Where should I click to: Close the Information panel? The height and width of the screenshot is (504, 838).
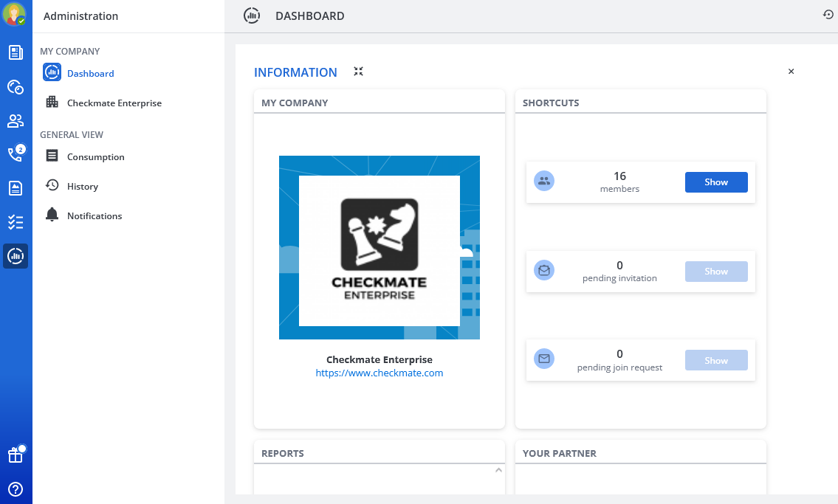click(791, 72)
